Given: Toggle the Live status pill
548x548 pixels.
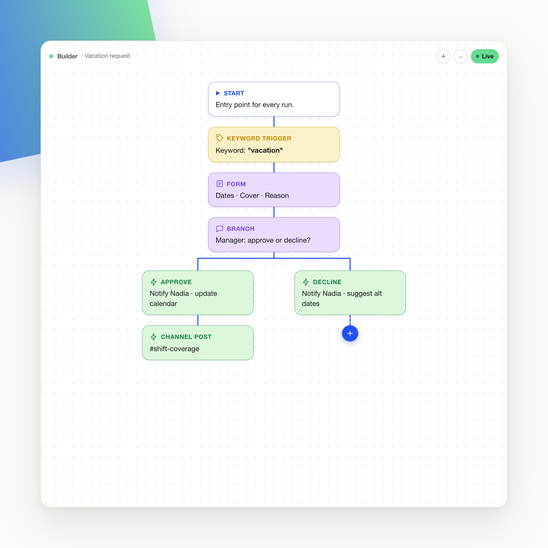Looking at the screenshot, I should tap(484, 56).
